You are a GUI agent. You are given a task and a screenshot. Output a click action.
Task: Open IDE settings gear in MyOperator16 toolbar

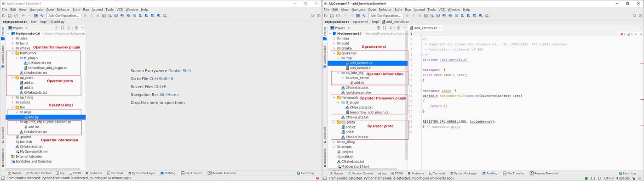[x=318, y=16]
